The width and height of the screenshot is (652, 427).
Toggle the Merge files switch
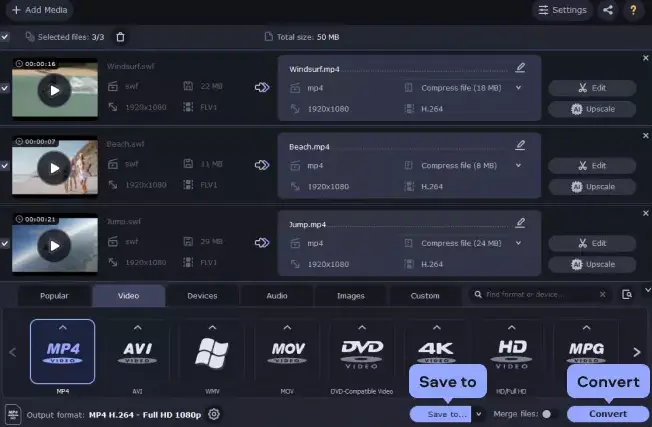tap(549, 414)
